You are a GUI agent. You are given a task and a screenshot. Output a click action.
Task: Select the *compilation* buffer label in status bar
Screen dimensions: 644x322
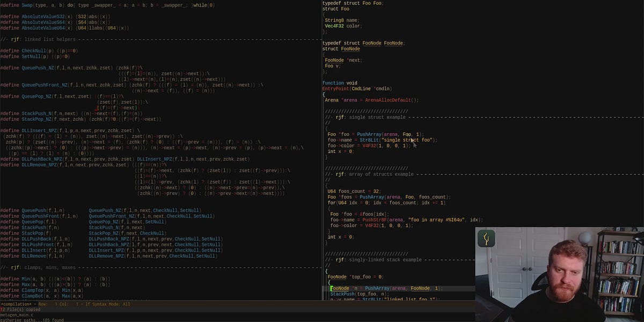tap(14, 304)
